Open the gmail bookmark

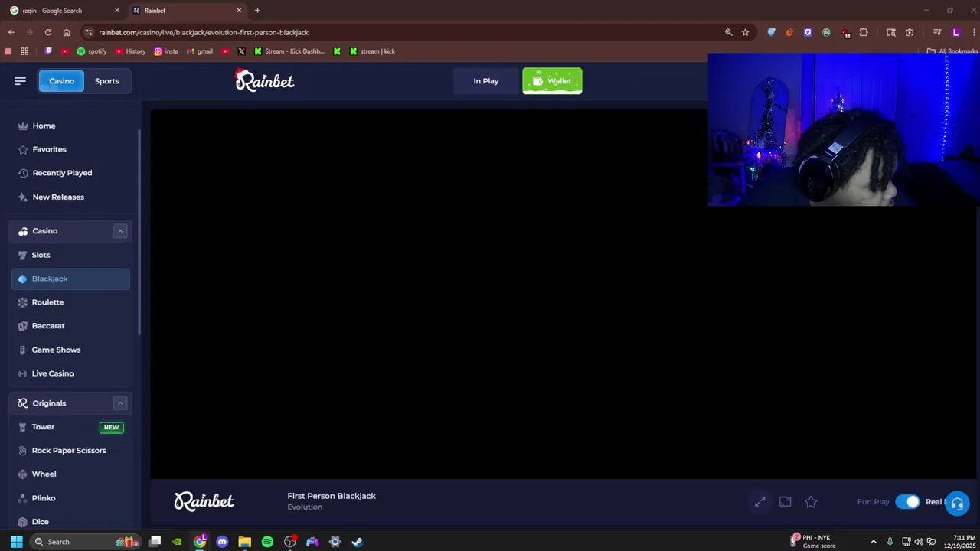[200, 51]
